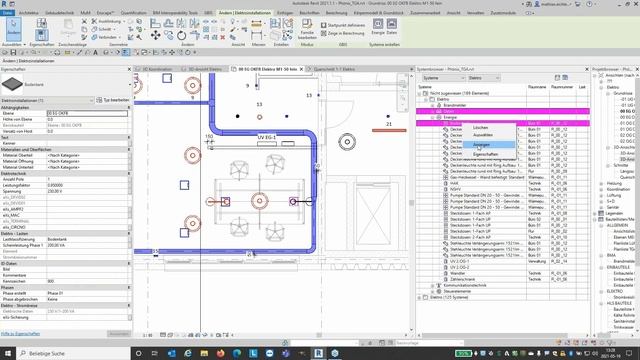Open the Bodentank type selector dropdown

pos(130,84)
